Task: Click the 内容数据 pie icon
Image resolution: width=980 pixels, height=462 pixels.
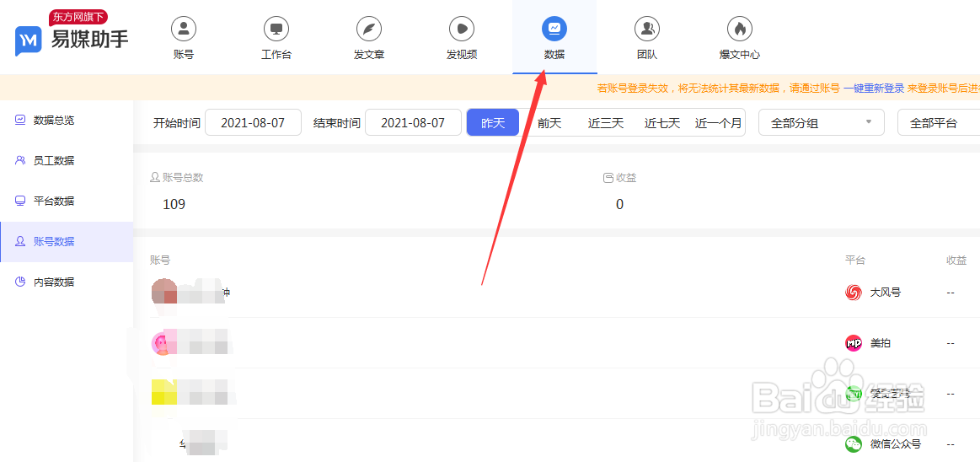Action: pyautogui.click(x=20, y=282)
